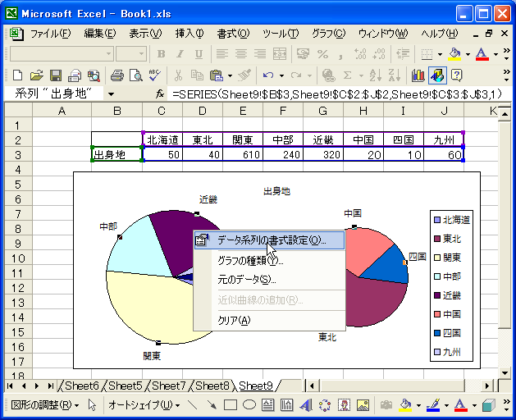The width and height of the screenshot is (516, 420).
Task: Switch to Sheet6 tab
Action: coord(81,386)
